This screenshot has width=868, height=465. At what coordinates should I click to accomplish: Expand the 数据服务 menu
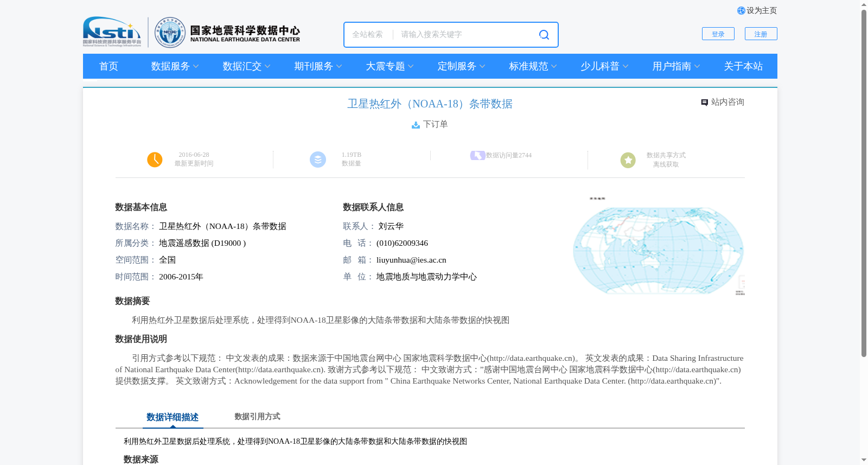click(x=175, y=66)
